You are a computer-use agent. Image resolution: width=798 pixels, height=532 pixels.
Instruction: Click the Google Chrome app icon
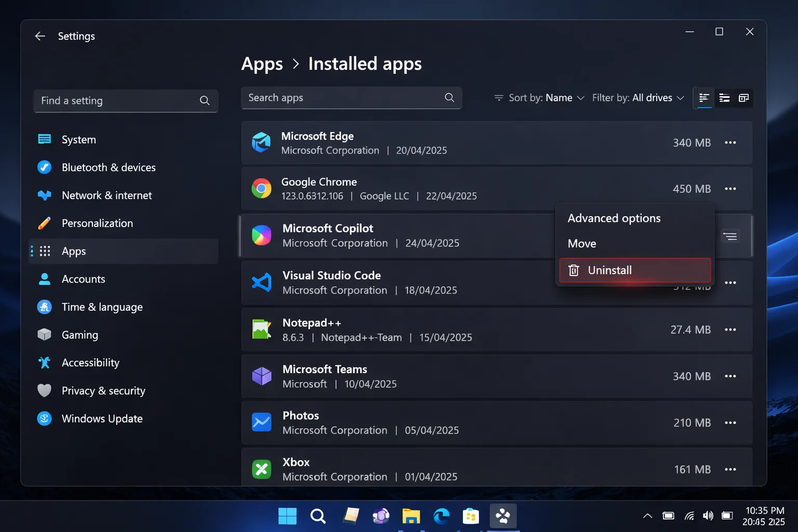[261, 189]
